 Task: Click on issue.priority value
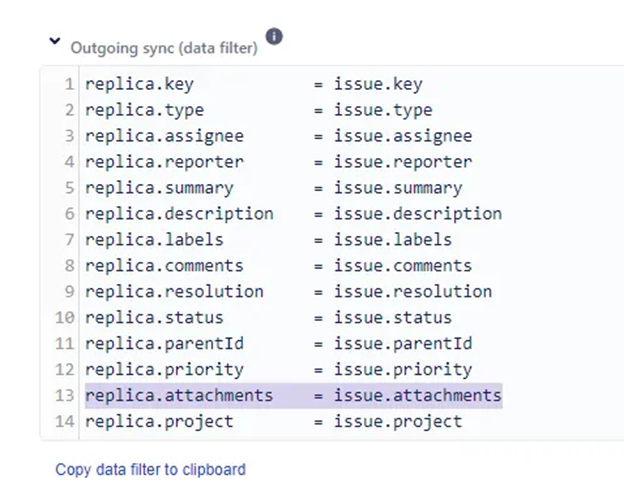click(x=403, y=370)
